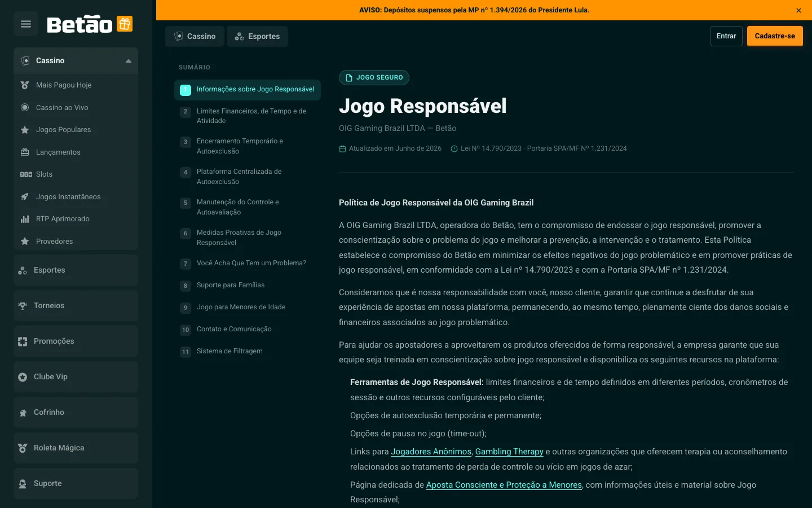The height and width of the screenshot is (508, 812).
Task: Click the Mais Pagou Hoje medal icon
Action: click(x=24, y=85)
